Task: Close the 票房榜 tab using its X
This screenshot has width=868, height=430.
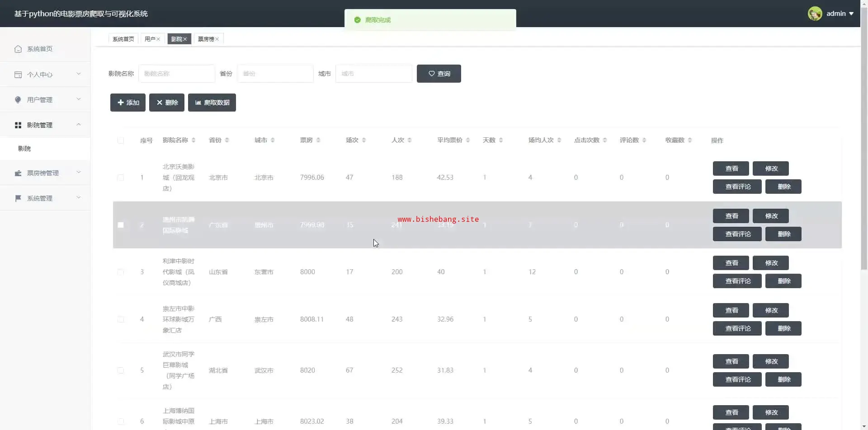Action: coord(217,39)
